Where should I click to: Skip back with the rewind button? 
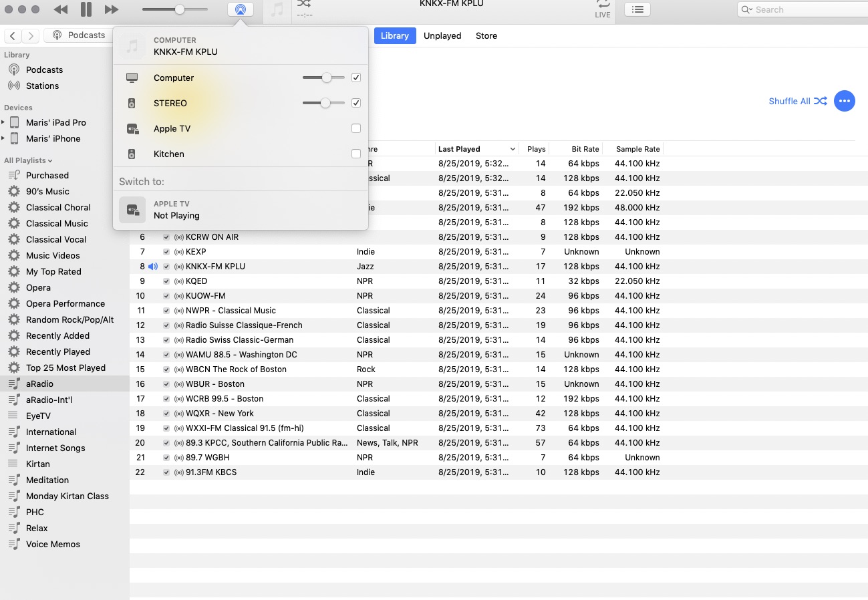[x=60, y=9]
